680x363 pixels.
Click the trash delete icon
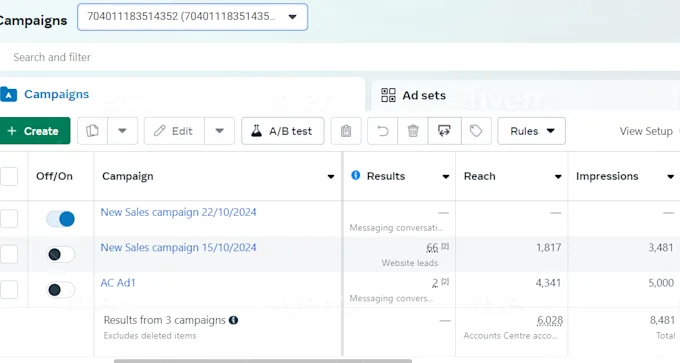[413, 131]
